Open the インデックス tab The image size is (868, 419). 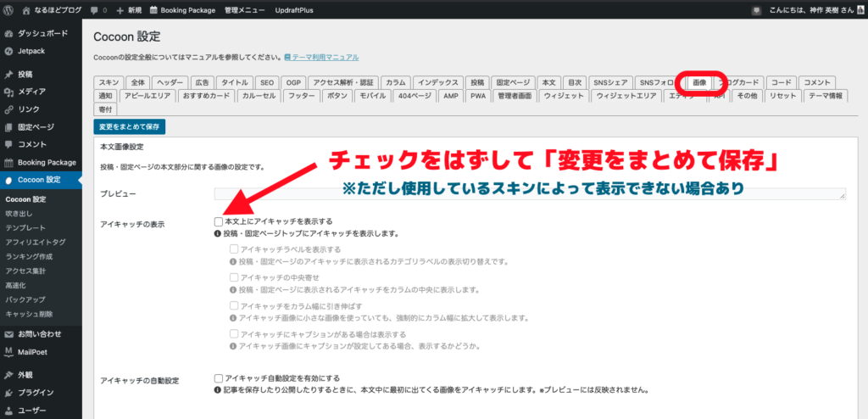438,82
